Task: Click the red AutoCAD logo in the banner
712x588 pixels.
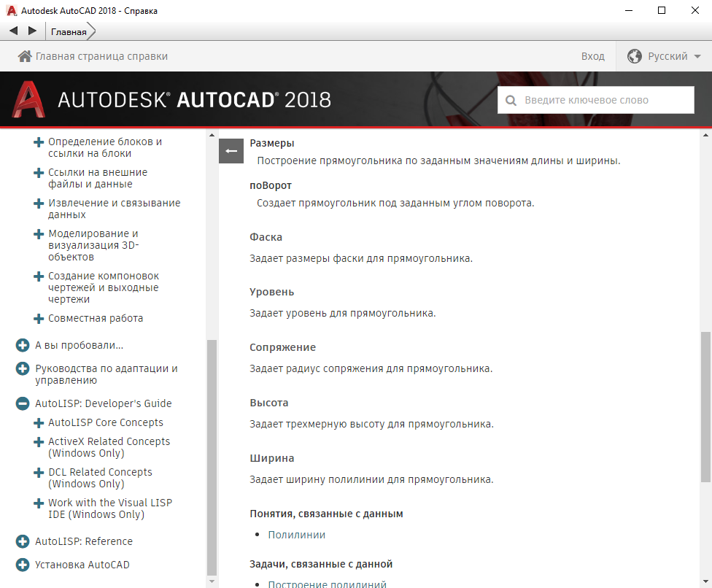Action: point(28,99)
